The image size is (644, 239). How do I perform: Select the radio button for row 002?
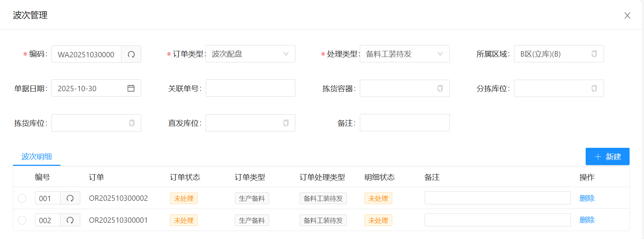22,220
